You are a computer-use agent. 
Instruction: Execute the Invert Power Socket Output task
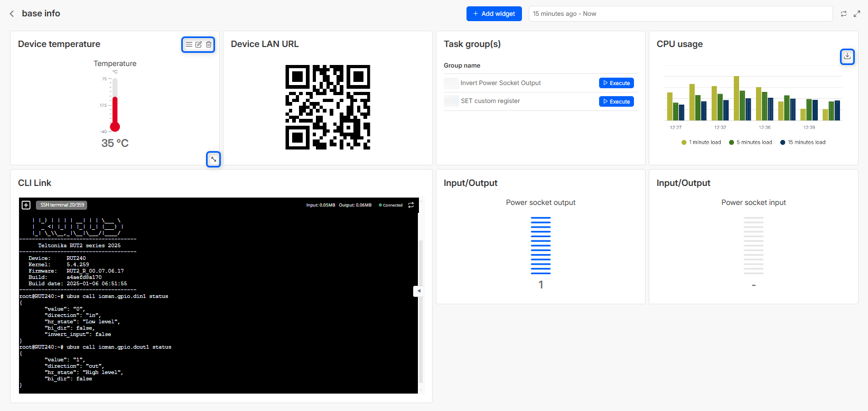pos(616,83)
